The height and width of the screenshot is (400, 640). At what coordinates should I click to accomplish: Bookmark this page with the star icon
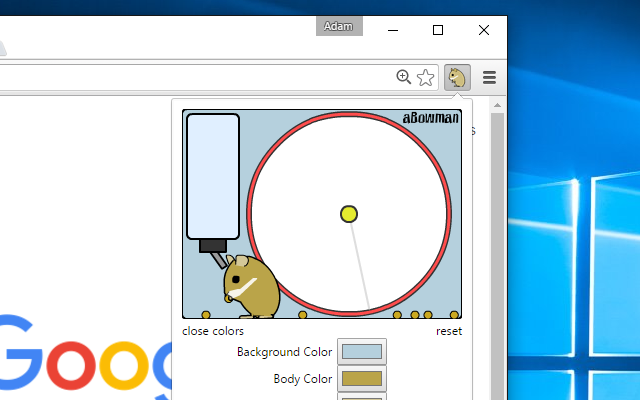(425, 77)
